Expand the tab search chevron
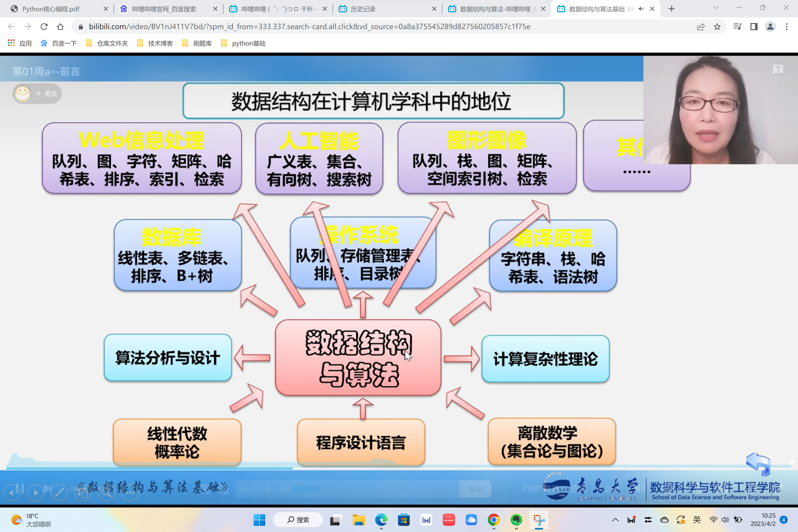Viewport: 798px width, 532px height. point(716,8)
